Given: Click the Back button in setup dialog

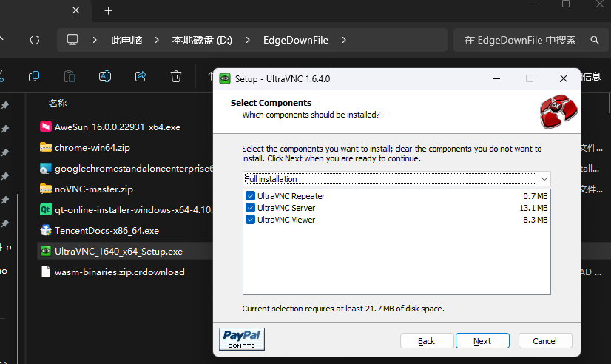Looking at the screenshot, I should point(427,341).
